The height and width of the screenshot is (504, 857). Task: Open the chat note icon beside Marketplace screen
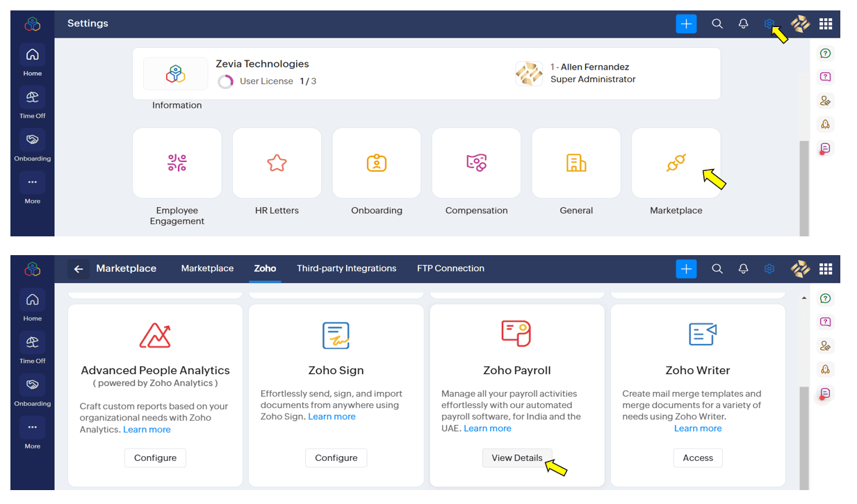point(825,393)
